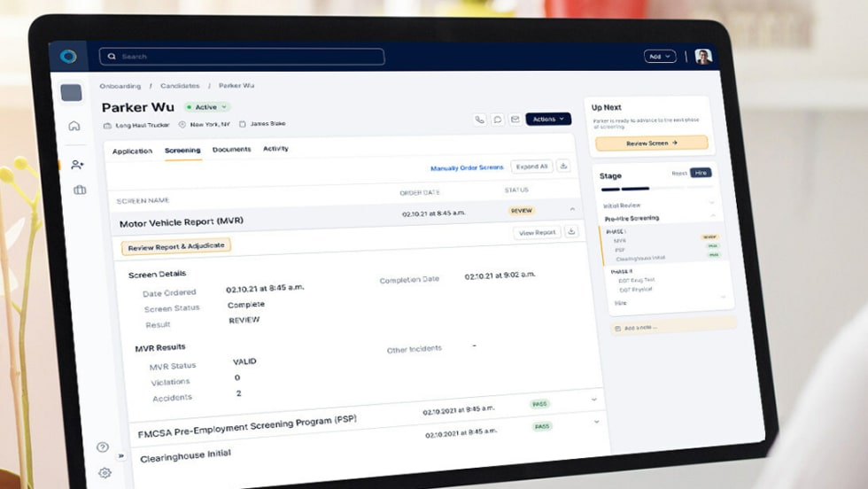Click the Manually Order Screens link
This screenshot has width=868, height=489.
tap(466, 167)
